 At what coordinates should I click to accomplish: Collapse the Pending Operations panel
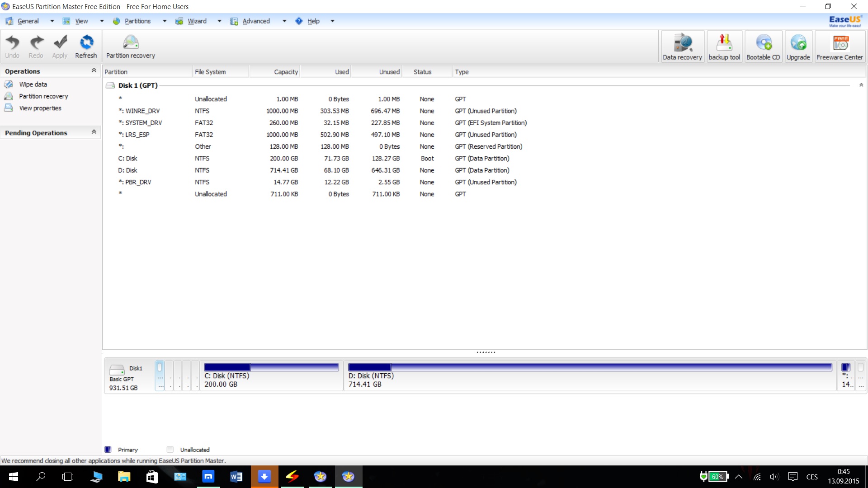coord(94,132)
